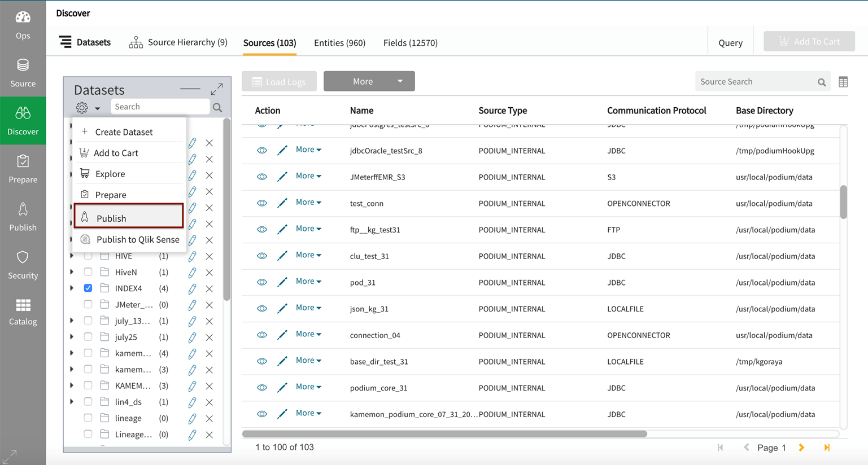Click the Query button
The height and width of the screenshot is (465, 868).
pos(730,43)
